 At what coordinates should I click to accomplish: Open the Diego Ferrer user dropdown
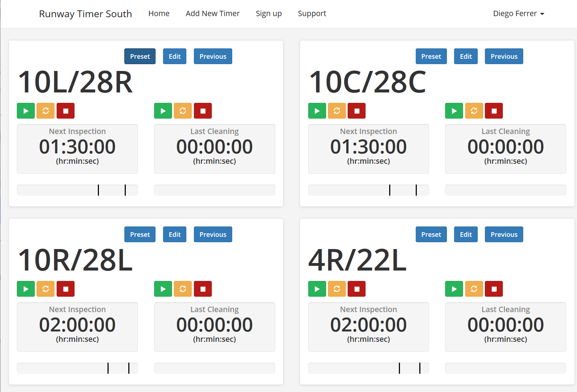pyautogui.click(x=518, y=14)
